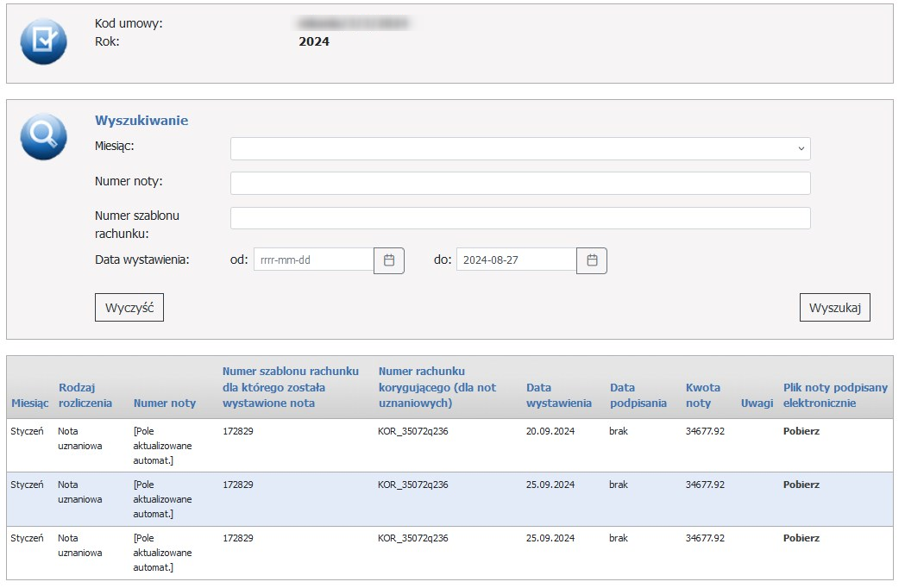Sort by the Miesiąc column header
The height and width of the screenshot is (588, 905).
point(29,403)
